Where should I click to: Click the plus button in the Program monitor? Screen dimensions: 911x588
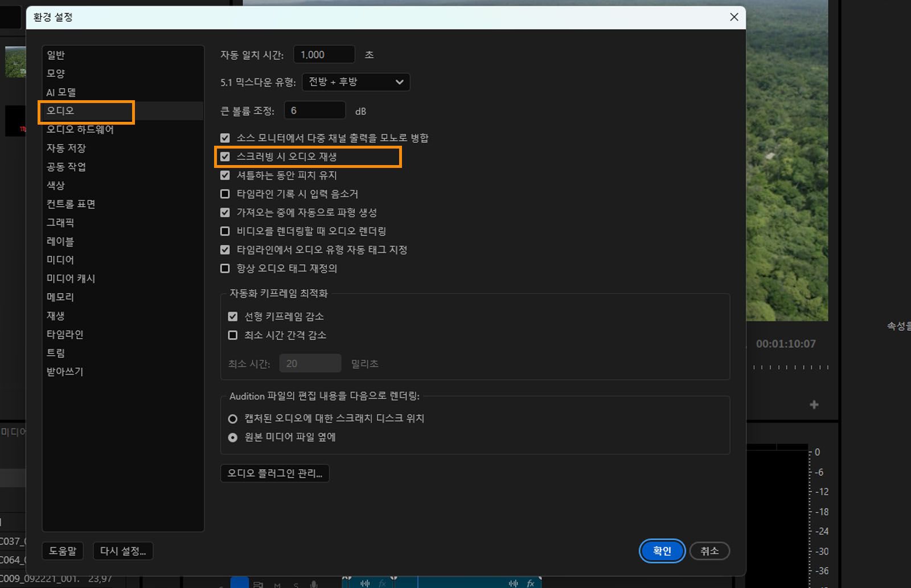click(x=814, y=405)
